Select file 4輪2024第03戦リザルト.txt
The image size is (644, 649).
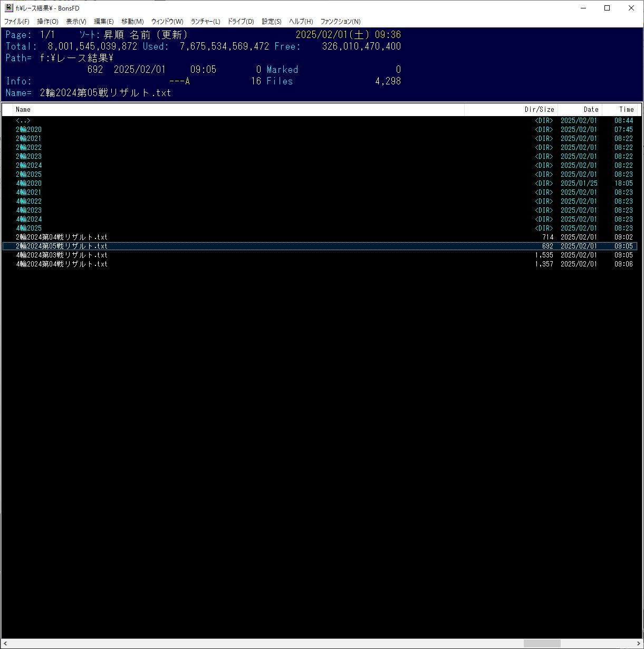tap(62, 255)
